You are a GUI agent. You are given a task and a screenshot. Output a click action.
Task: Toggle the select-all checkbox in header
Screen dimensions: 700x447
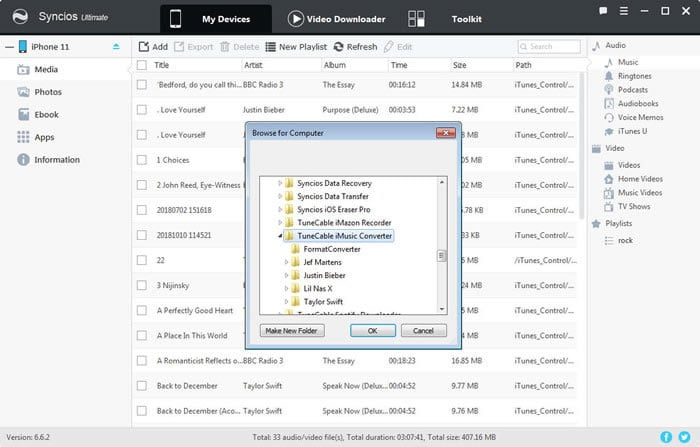[142, 65]
